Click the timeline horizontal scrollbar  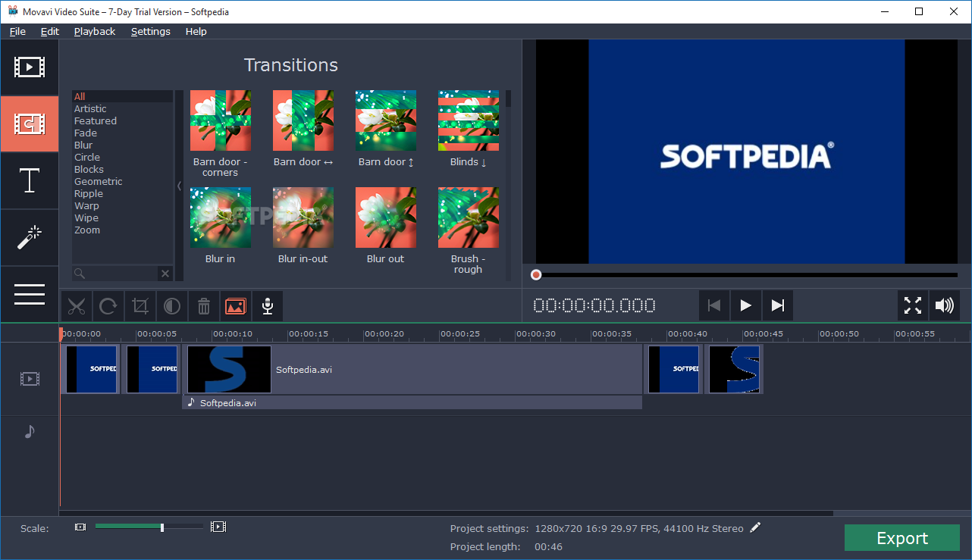click(x=447, y=513)
